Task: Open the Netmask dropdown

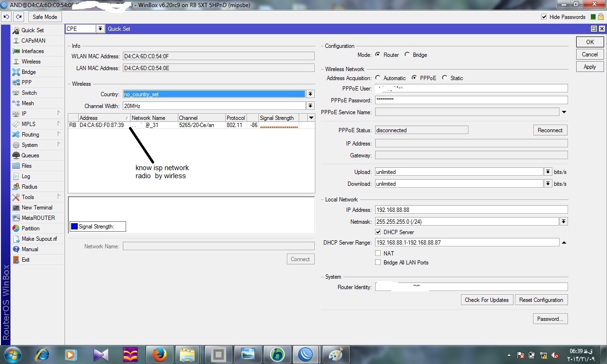Action: (x=564, y=221)
